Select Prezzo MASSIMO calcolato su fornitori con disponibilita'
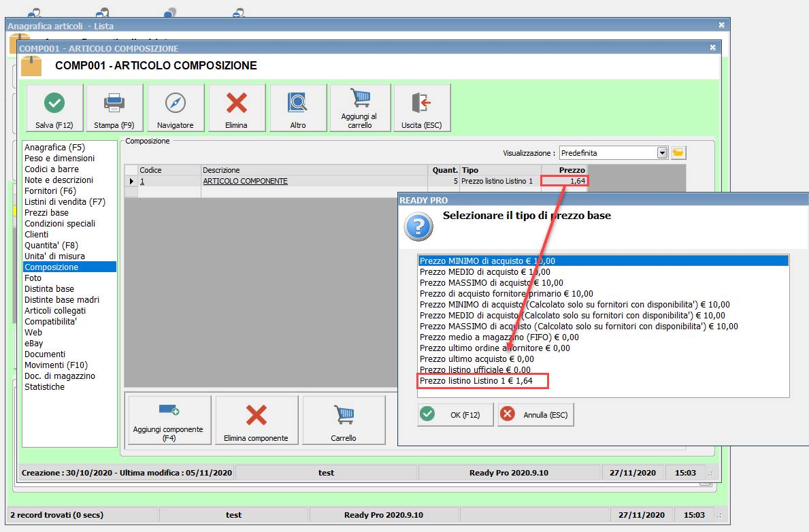Screen dimensions: 809x532 coord(603,326)
